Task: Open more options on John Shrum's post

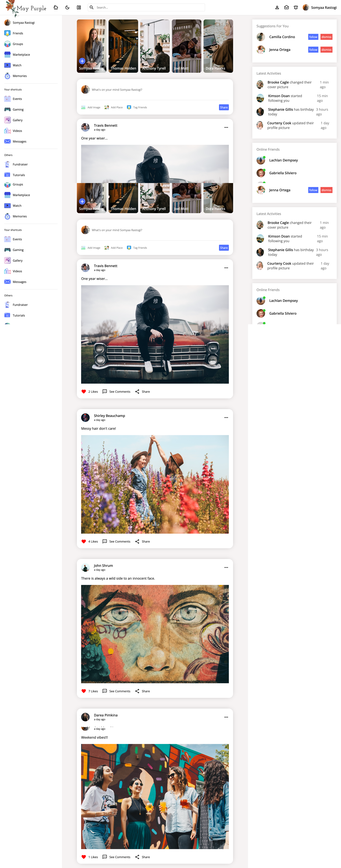Action: point(226,567)
